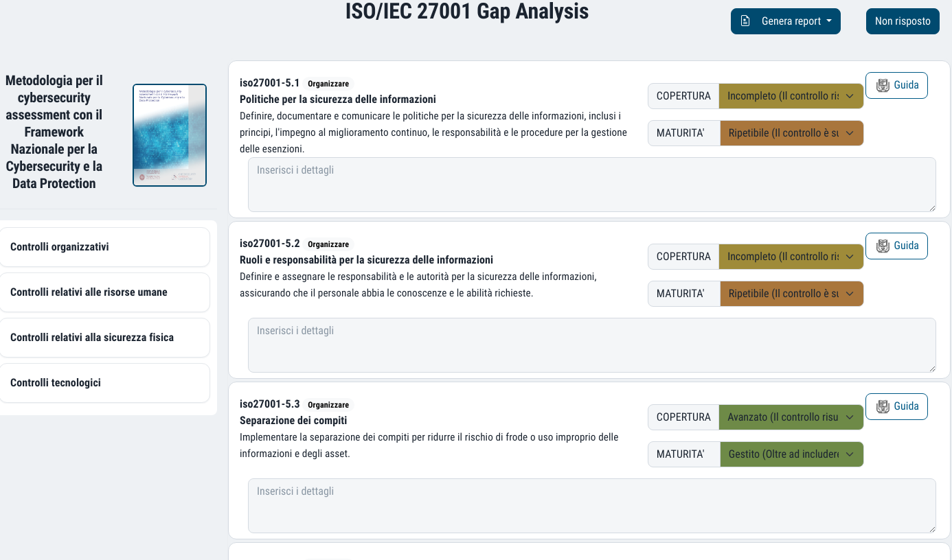
Task: Open MATURITA' dropdown for iso27001-5.2
Action: tap(792, 294)
